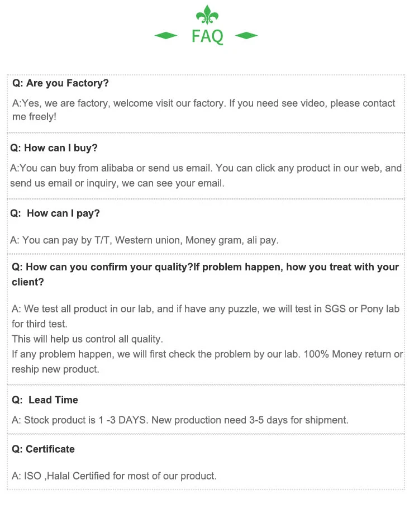Image resolution: width=419 pixels, height=532 pixels.
Task: Click the "We test all product in our lab" answer
Action: click(206, 309)
